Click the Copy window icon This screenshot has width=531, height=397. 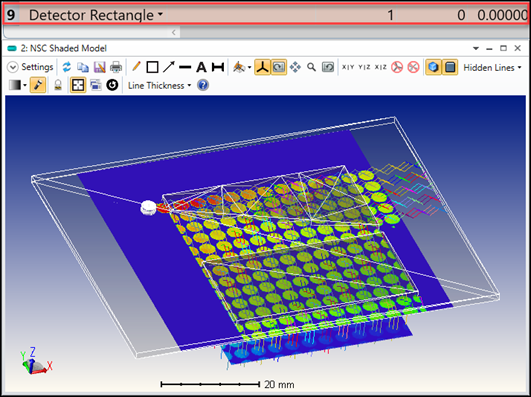tap(83, 67)
